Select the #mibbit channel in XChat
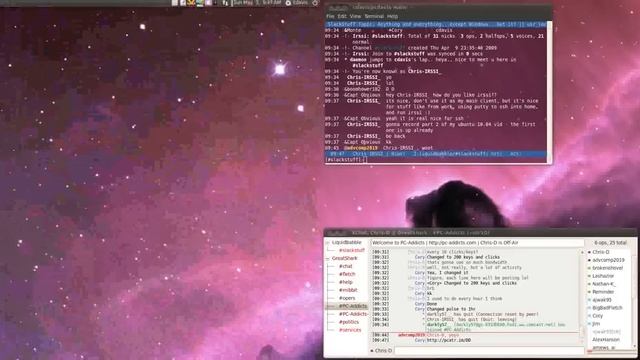640x360 pixels. 348,290
